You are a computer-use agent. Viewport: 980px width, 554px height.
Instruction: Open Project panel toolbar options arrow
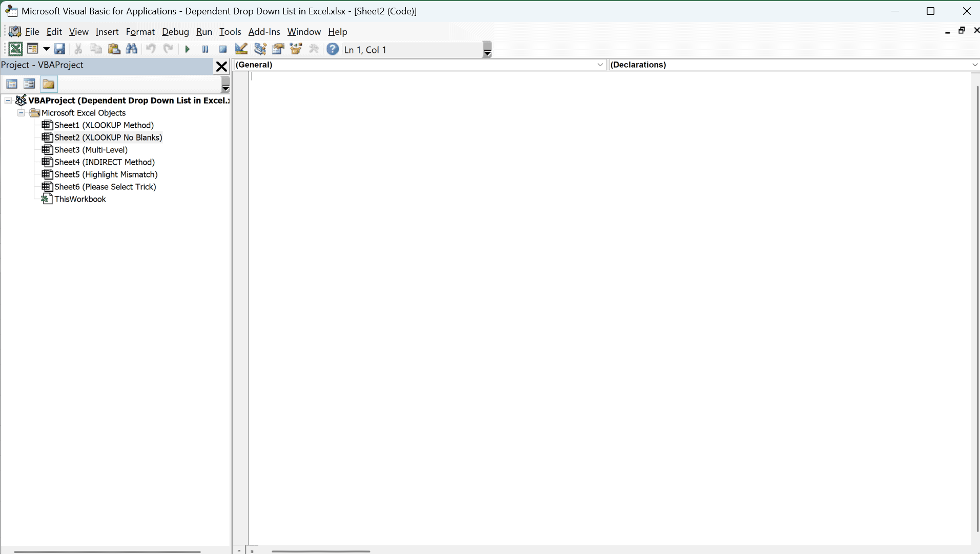point(226,85)
